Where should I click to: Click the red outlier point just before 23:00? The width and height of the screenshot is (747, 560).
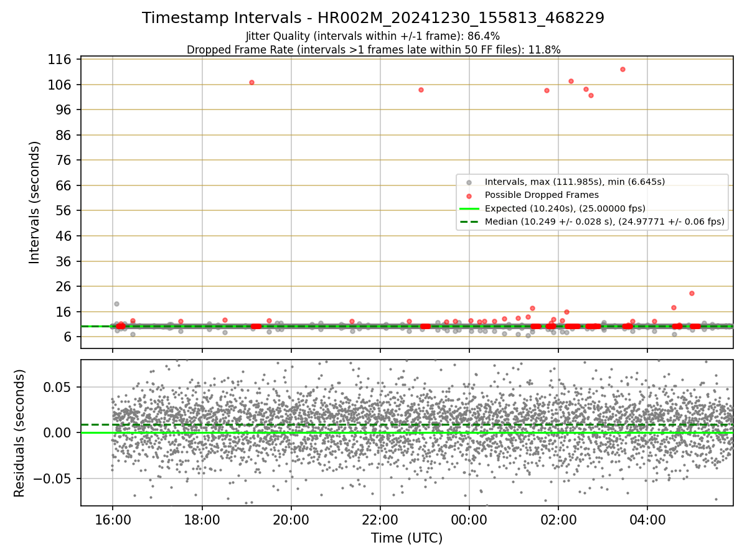click(421, 90)
